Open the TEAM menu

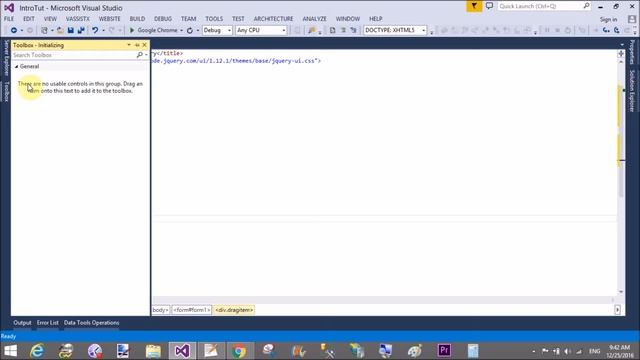coord(189,19)
